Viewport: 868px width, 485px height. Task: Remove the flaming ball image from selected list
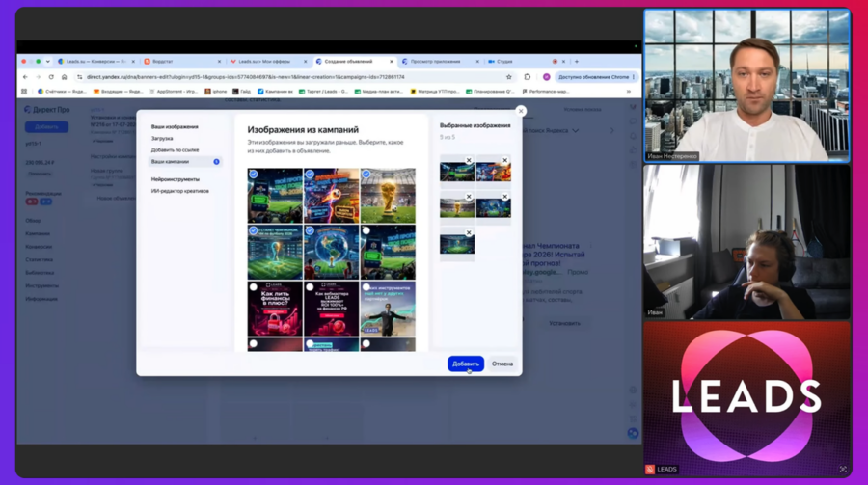pyautogui.click(x=504, y=161)
